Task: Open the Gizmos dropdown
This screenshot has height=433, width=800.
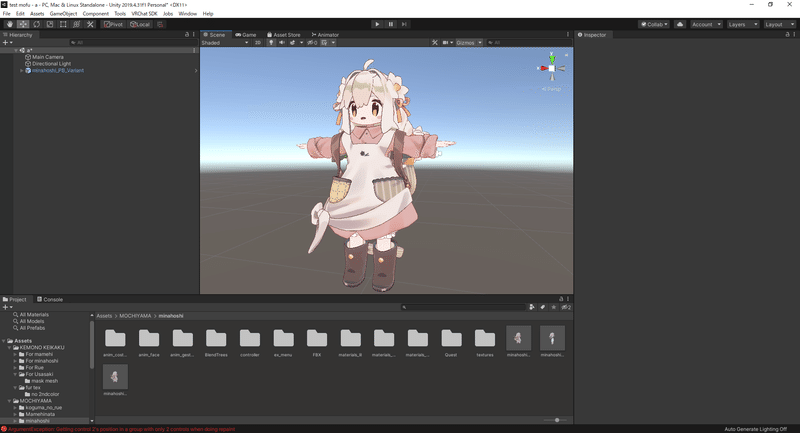Action: pyautogui.click(x=469, y=43)
